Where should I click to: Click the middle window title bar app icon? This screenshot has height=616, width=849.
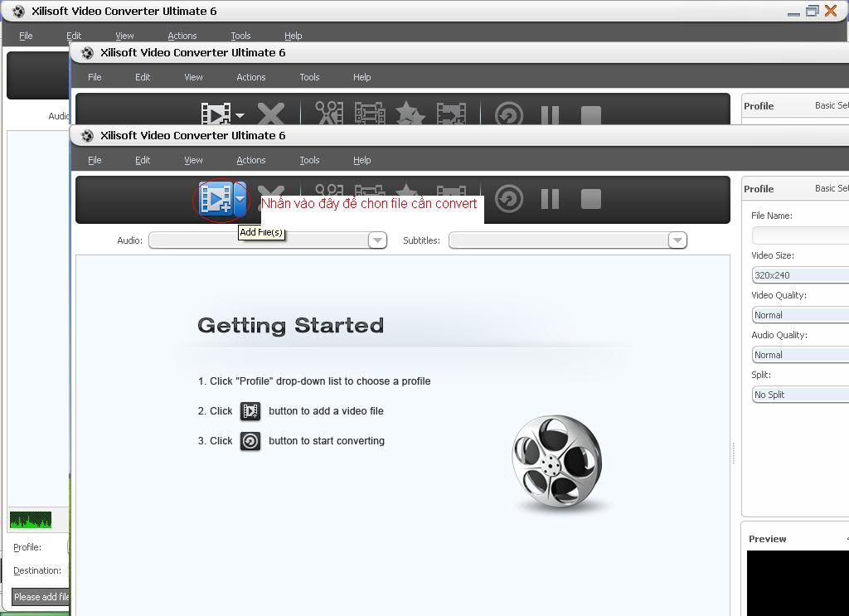coord(87,52)
